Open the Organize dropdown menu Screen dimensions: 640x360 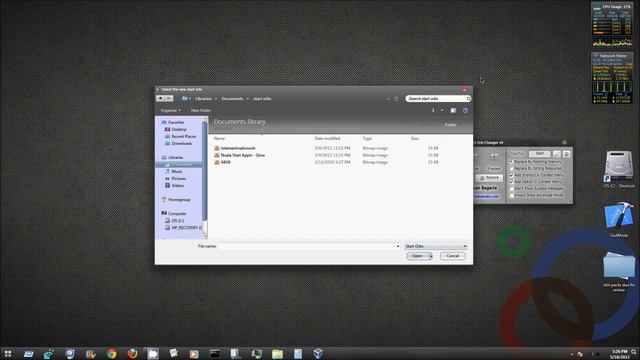pos(170,110)
